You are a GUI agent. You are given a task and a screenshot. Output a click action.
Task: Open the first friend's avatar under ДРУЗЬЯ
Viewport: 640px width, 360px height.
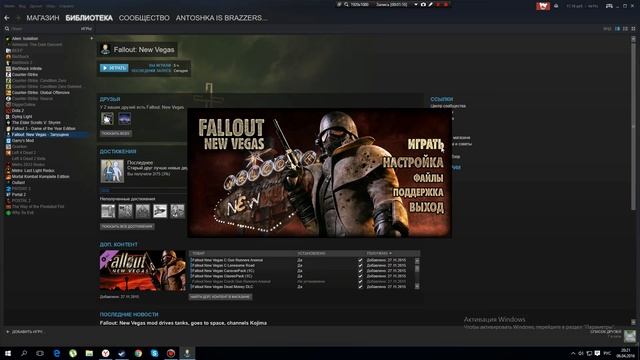point(107,119)
